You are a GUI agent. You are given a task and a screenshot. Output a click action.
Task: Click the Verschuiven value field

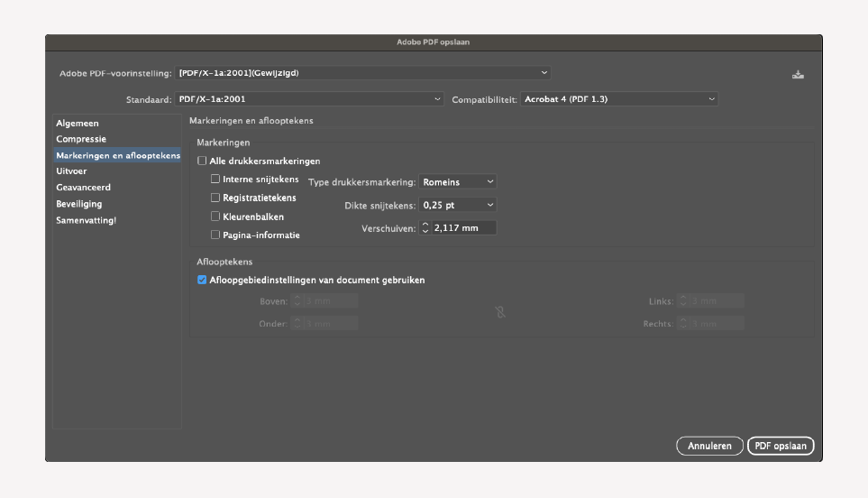(463, 228)
